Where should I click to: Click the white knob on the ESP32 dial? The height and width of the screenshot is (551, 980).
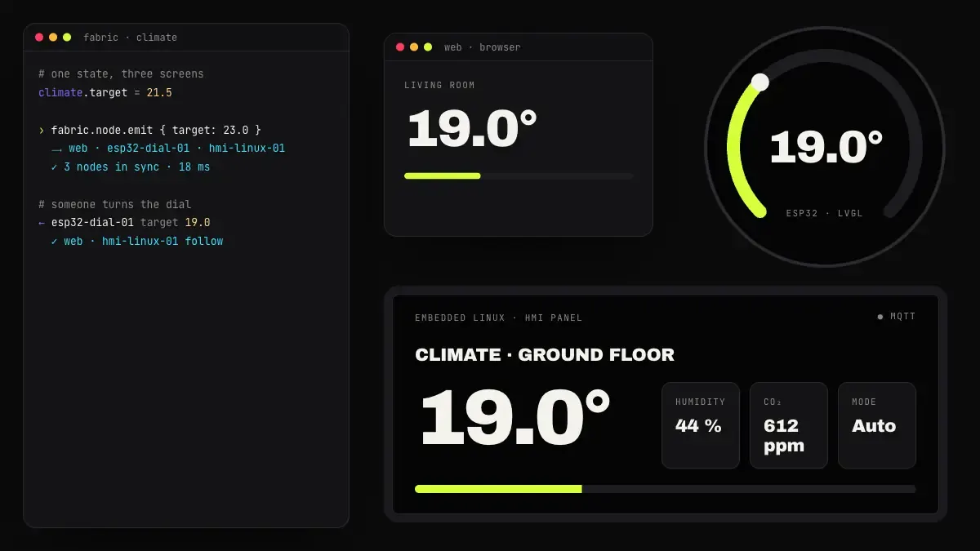(759, 82)
